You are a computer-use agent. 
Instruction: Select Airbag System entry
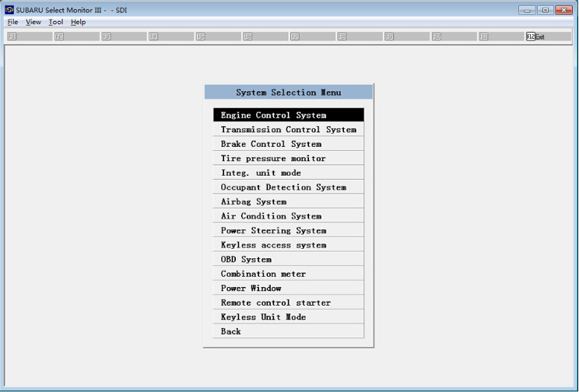click(x=289, y=201)
